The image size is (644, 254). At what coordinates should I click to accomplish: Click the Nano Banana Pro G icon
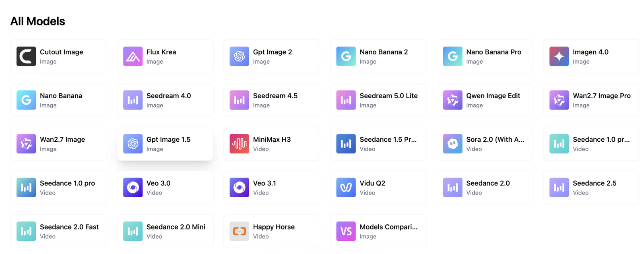tap(453, 56)
